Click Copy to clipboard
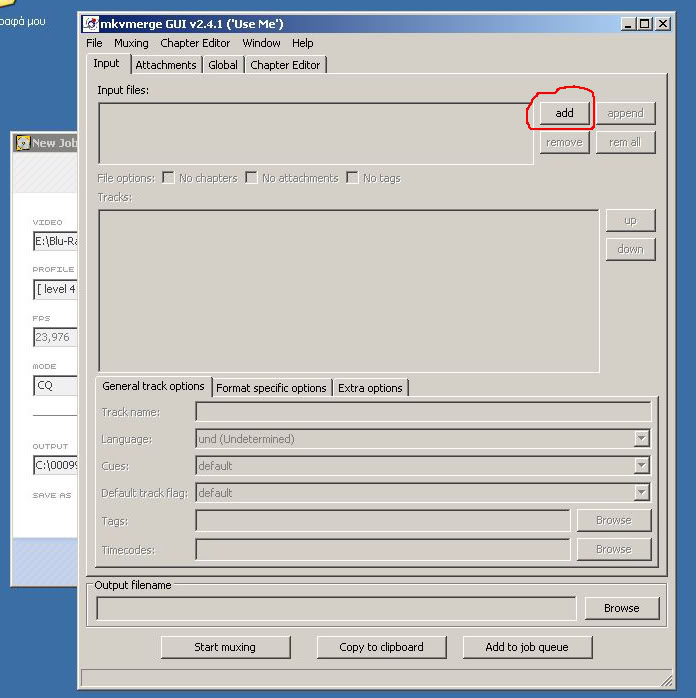The height and width of the screenshot is (698, 696). click(x=381, y=647)
